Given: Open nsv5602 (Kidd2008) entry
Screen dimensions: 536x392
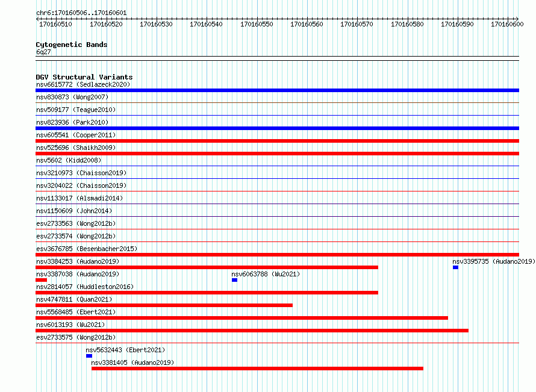Looking at the screenshot, I should point(69,160).
